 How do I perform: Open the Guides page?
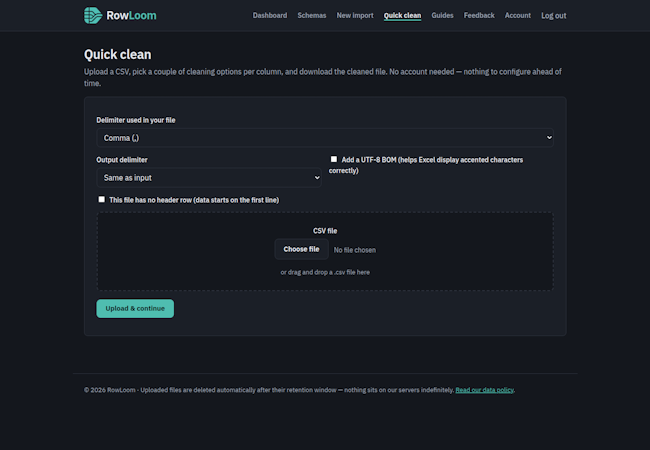click(x=442, y=15)
